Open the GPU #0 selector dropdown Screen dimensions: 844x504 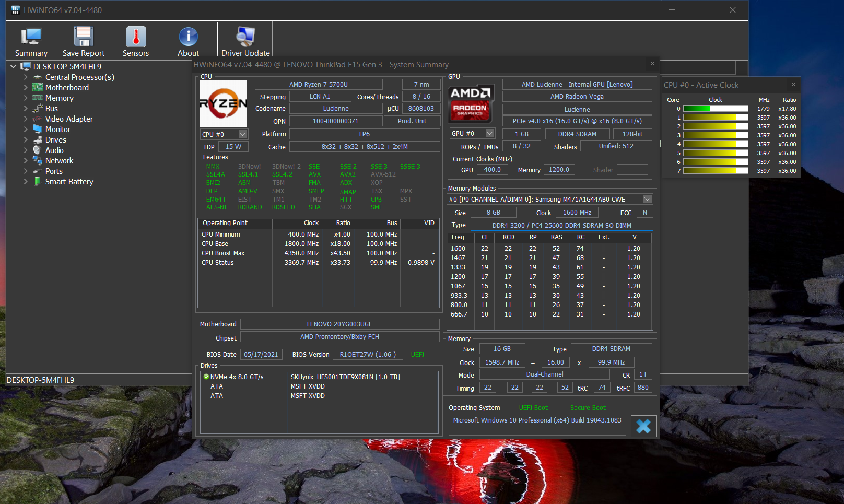pos(490,133)
